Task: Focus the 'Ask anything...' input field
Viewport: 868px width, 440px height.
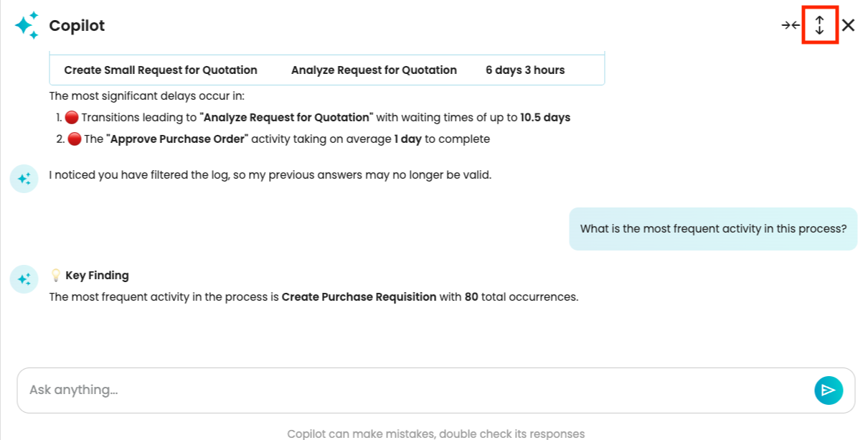Action: 416,390
